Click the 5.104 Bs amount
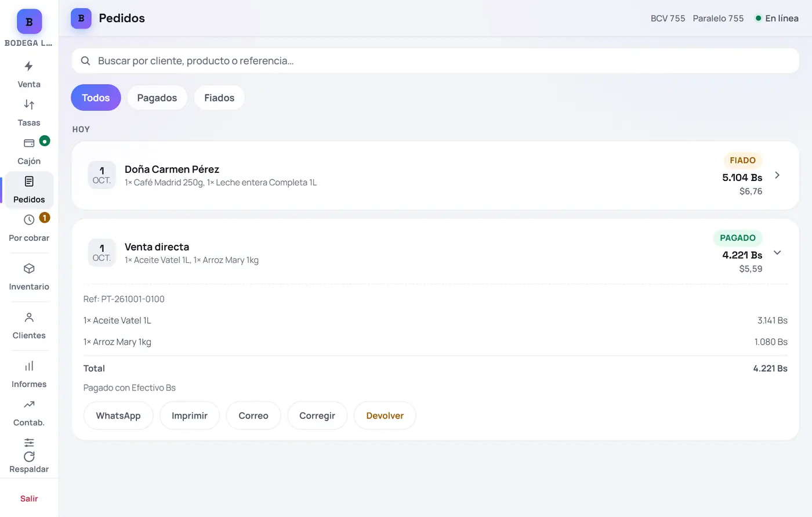 742,178
